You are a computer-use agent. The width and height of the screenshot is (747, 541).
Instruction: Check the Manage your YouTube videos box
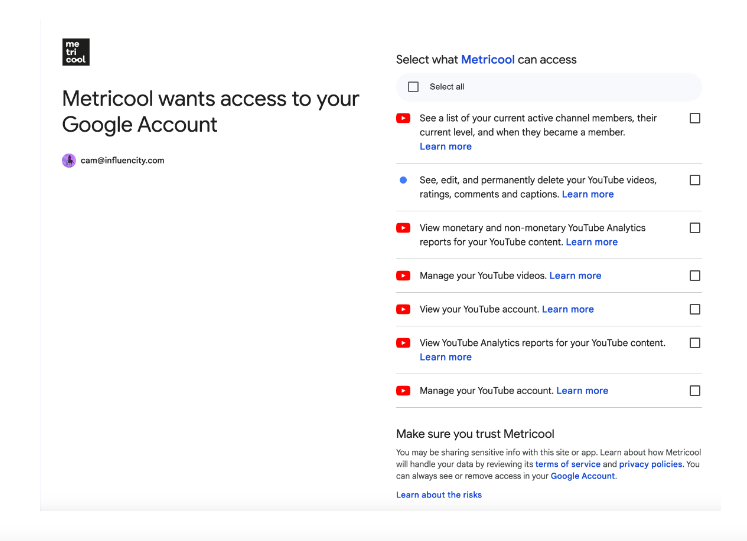click(x=695, y=276)
